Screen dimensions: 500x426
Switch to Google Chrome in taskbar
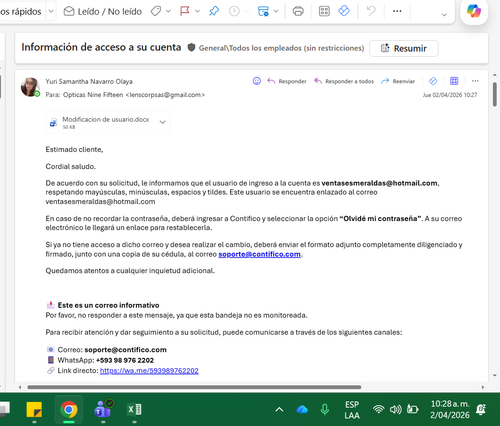69,410
